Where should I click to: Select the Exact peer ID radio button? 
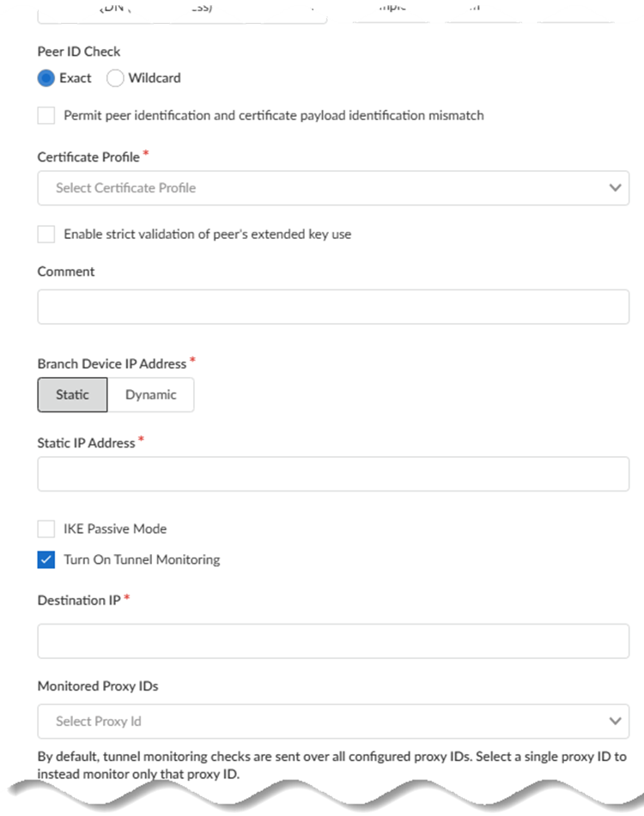pyautogui.click(x=46, y=78)
